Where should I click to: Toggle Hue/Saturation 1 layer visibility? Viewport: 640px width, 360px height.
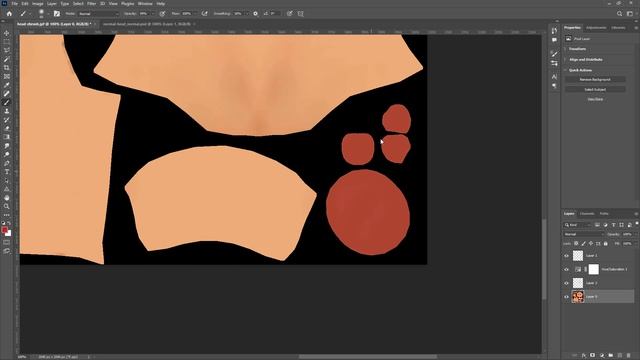(567, 269)
